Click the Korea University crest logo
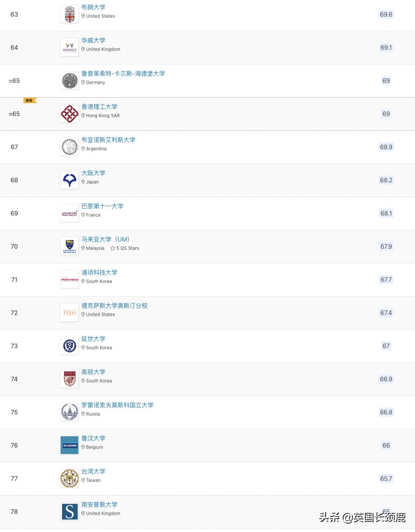Screen dimensions: 415x532 coord(70,379)
